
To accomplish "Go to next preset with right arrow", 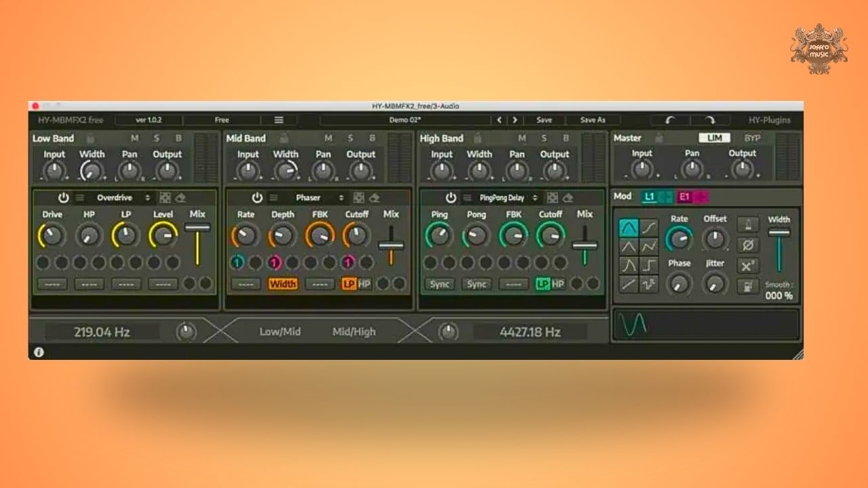I will (515, 120).
